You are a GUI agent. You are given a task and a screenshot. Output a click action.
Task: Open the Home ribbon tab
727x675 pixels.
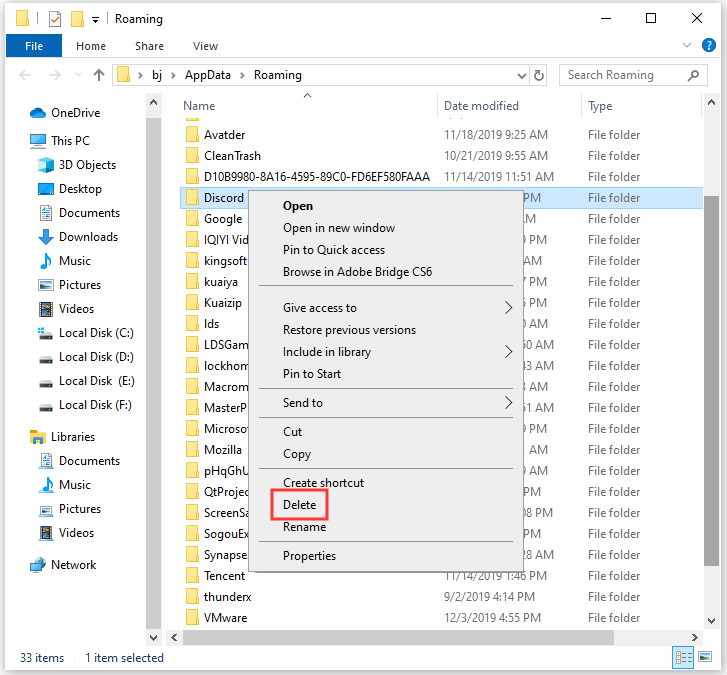click(x=91, y=46)
